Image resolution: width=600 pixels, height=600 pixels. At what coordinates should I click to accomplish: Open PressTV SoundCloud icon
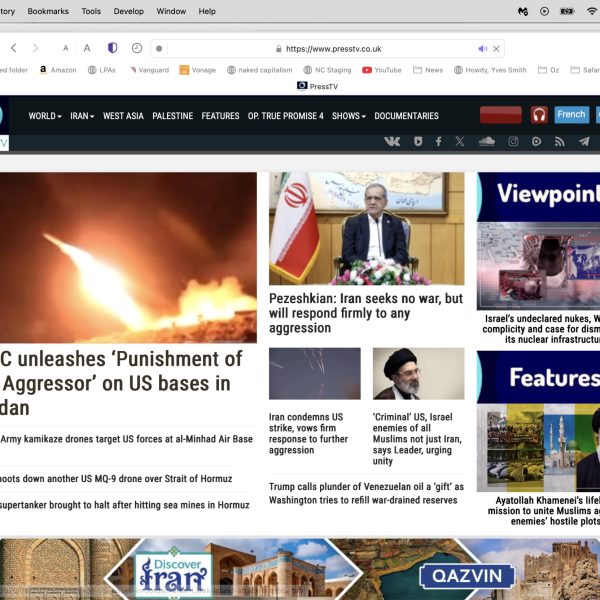(x=486, y=142)
